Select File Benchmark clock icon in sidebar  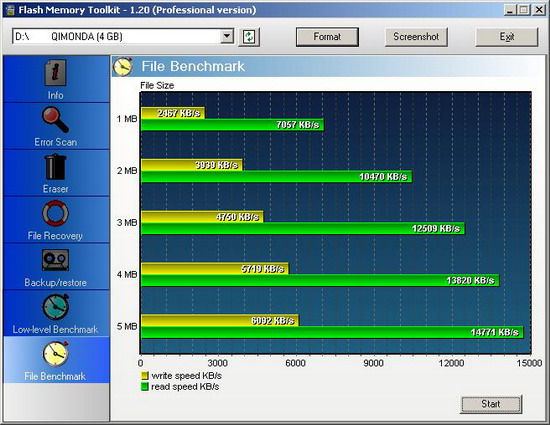[55, 353]
